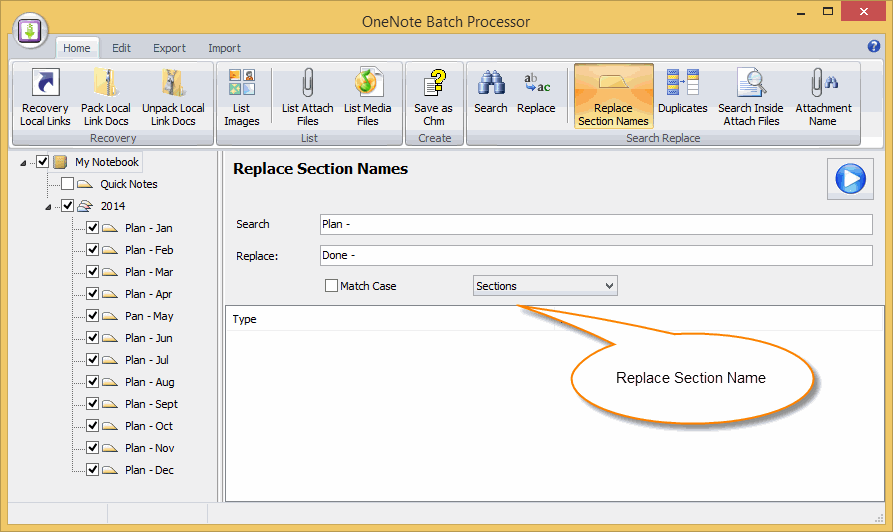
Task: Click the blue help question icon
Action: pyautogui.click(x=874, y=47)
